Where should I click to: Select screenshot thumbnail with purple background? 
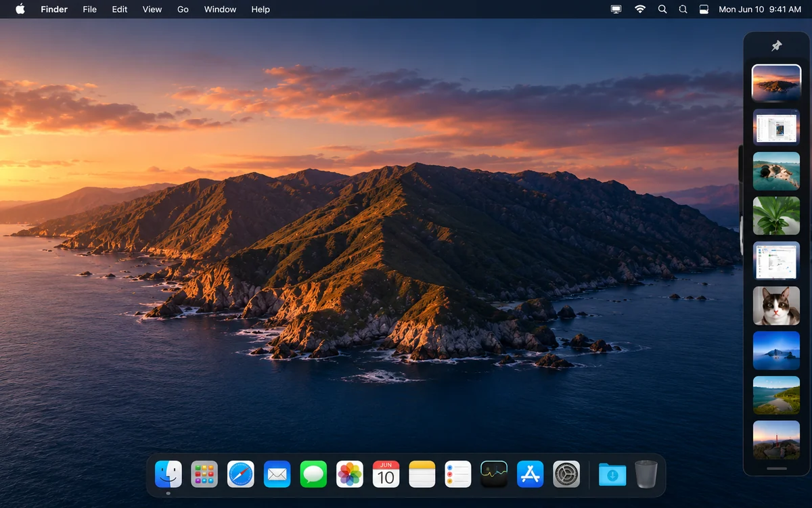pos(777,126)
